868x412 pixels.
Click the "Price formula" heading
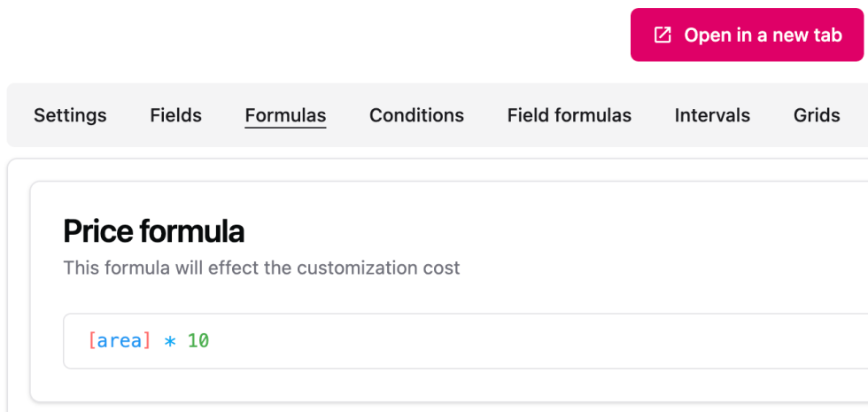[x=153, y=231]
